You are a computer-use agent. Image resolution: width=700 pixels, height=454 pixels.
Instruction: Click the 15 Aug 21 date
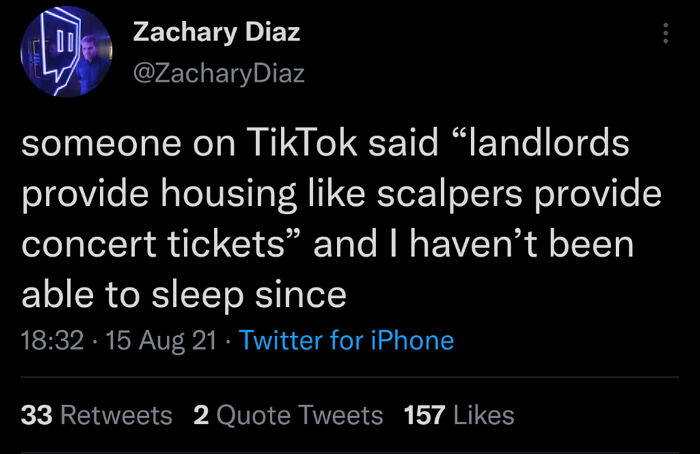tap(161, 341)
